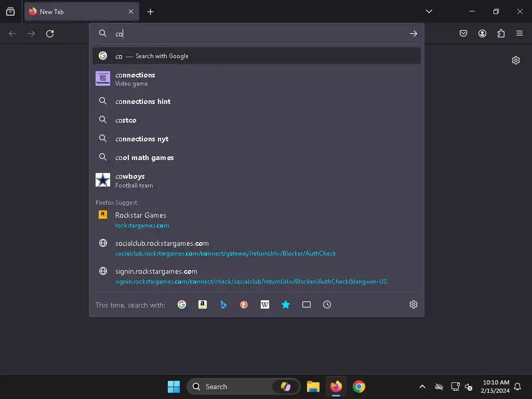Search this time with DuckDuckGo icon

click(x=244, y=304)
